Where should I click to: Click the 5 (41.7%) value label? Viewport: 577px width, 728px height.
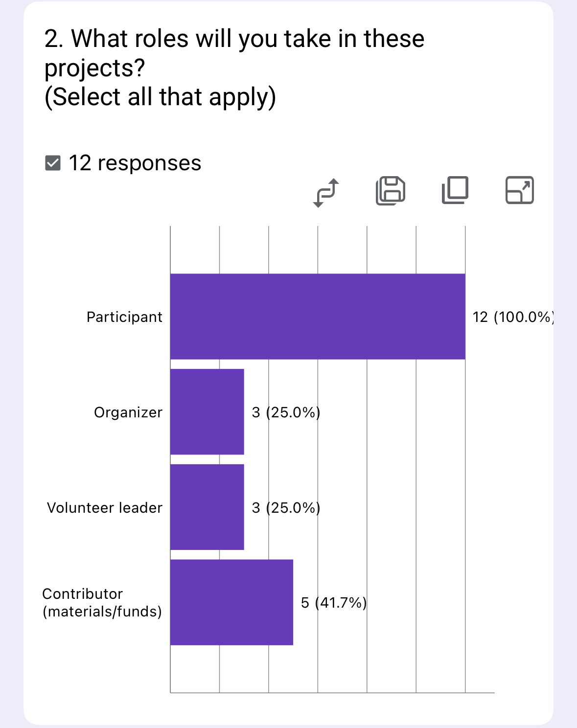coord(333,603)
